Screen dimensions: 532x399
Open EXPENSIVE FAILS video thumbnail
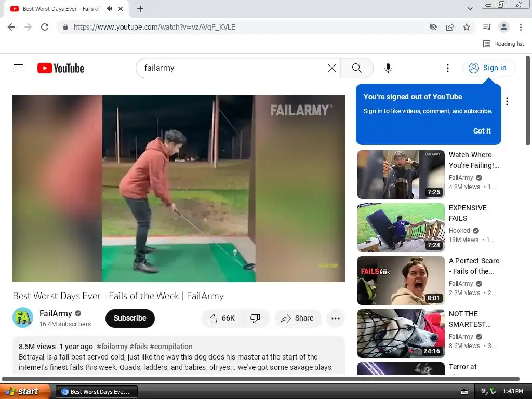[401, 228]
